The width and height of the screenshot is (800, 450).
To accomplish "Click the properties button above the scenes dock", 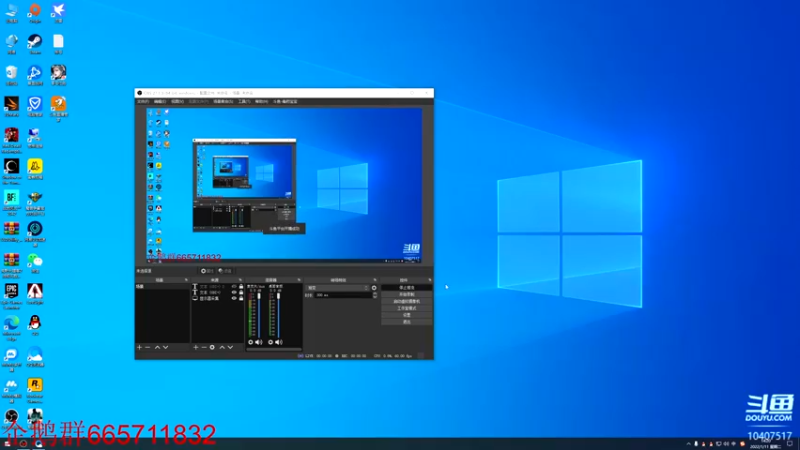I will click(x=207, y=271).
